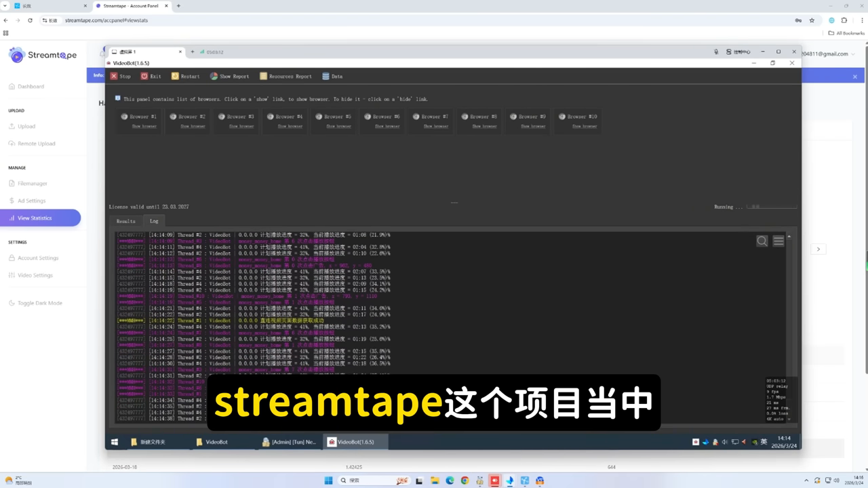The image size is (868, 488).
Task: Click the Restart toolbar button
Action: click(x=185, y=76)
